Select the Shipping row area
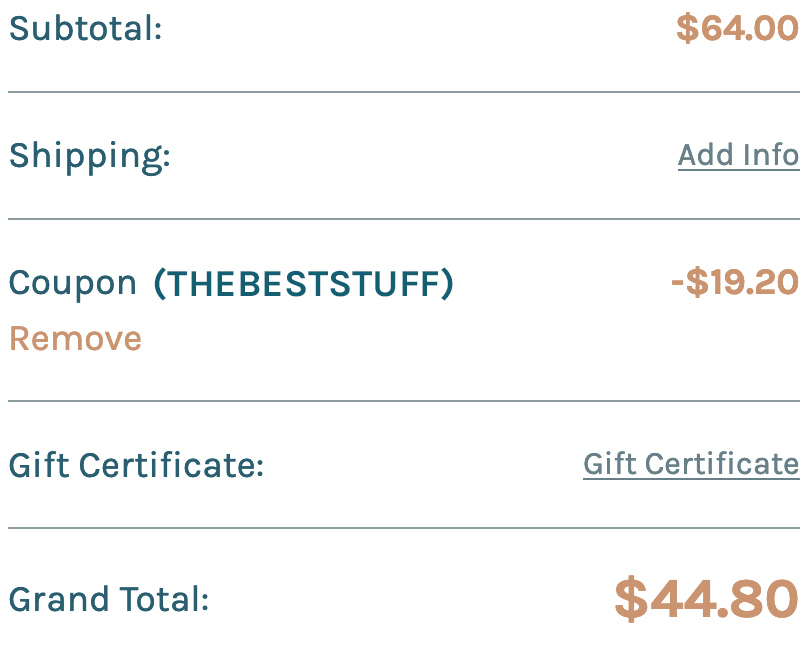812x668 pixels. (406, 156)
